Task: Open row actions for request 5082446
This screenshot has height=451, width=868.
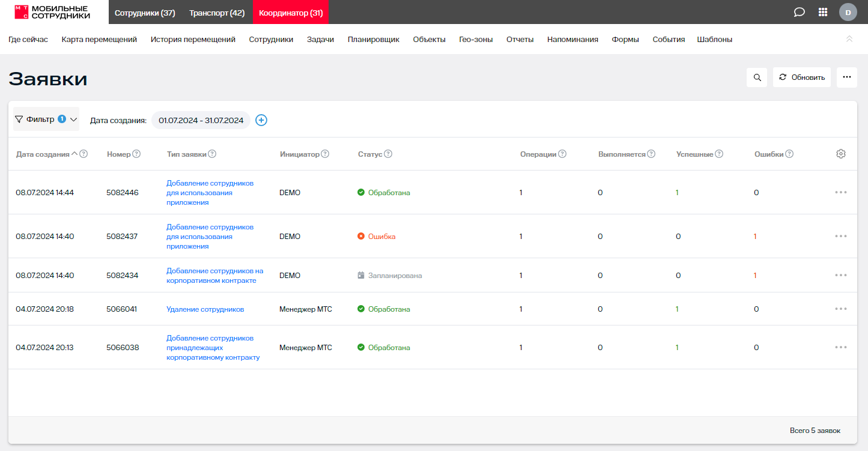Action: (840, 192)
